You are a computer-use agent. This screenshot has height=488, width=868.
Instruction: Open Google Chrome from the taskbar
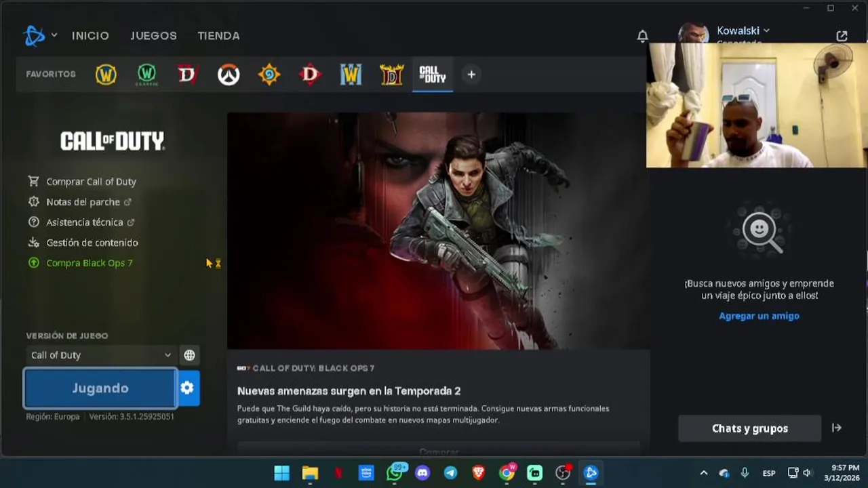pyautogui.click(x=507, y=472)
